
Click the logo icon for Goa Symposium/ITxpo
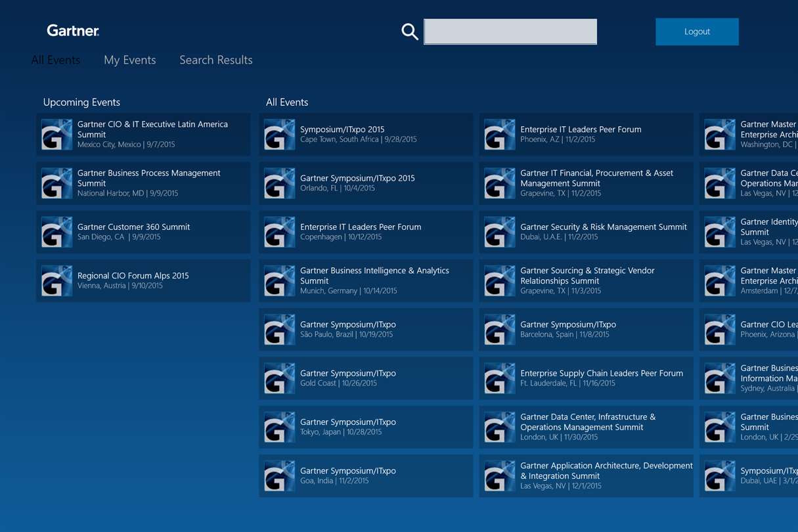pyautogui.click(x=280, y=476)
